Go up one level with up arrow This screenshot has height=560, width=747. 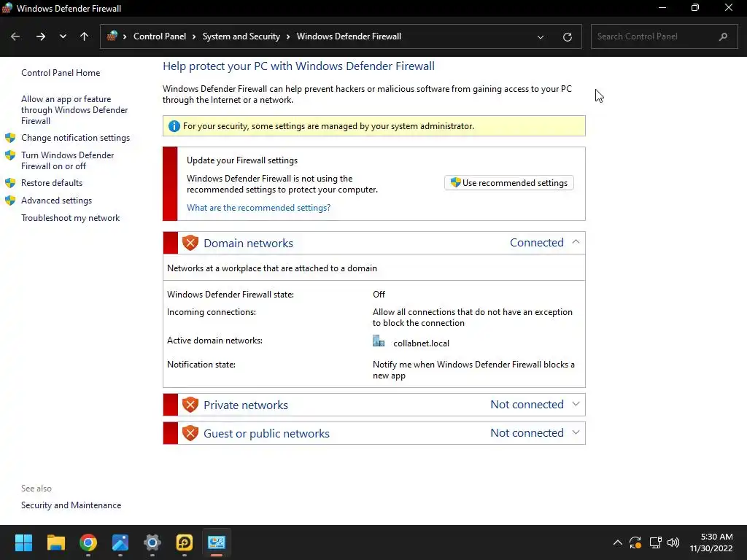point(85,36)
